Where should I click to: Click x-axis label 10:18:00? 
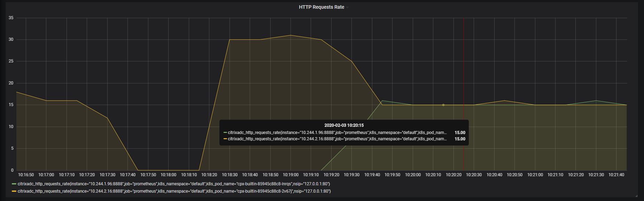(x=169, y=175)
